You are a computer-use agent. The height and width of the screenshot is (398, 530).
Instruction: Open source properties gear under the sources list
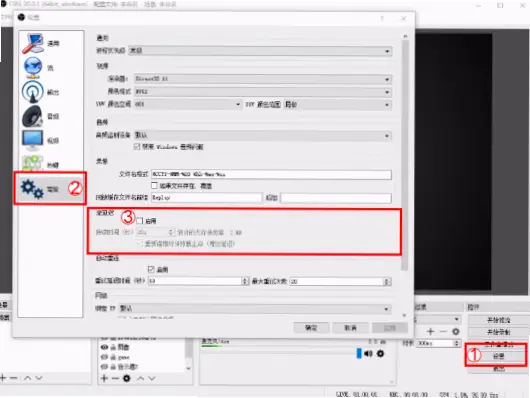coord(127,378)
